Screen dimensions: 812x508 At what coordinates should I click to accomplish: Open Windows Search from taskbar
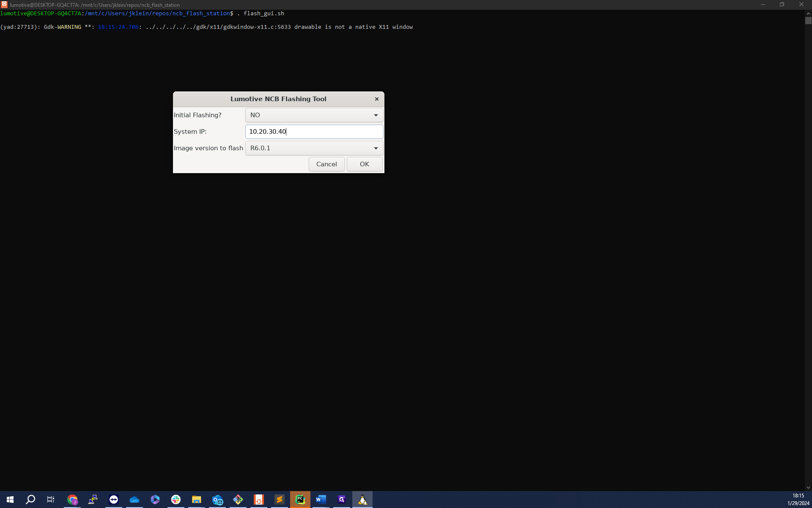click(30, 500)
